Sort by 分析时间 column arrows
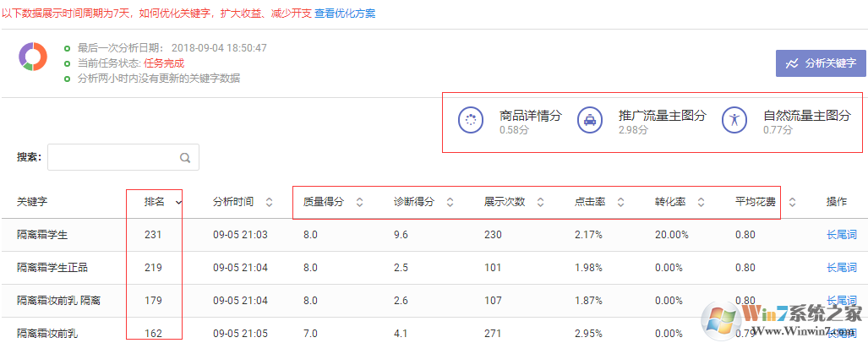 (269, 202)
